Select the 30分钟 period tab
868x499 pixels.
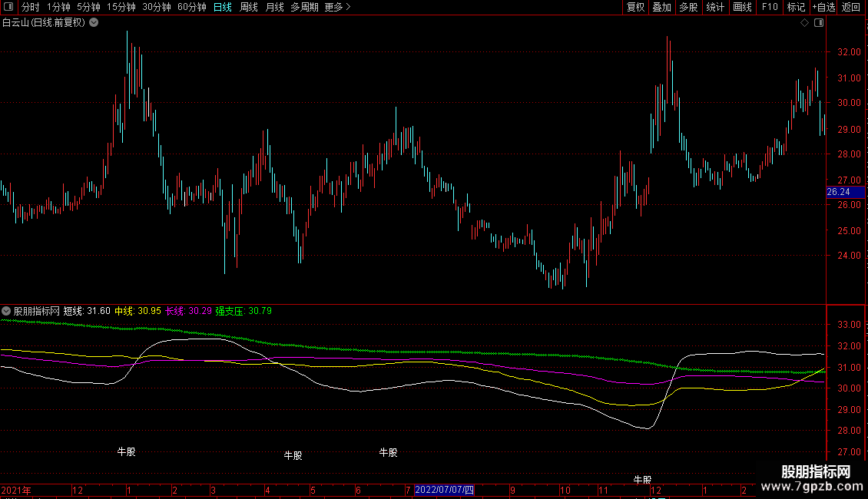(x=157, y=7)
